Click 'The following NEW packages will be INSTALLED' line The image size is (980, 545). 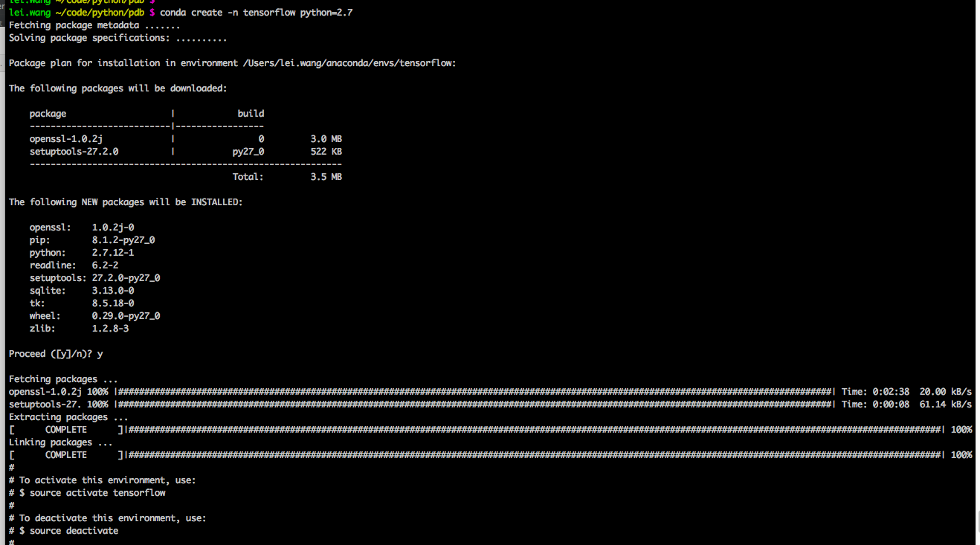coord(126,202)
